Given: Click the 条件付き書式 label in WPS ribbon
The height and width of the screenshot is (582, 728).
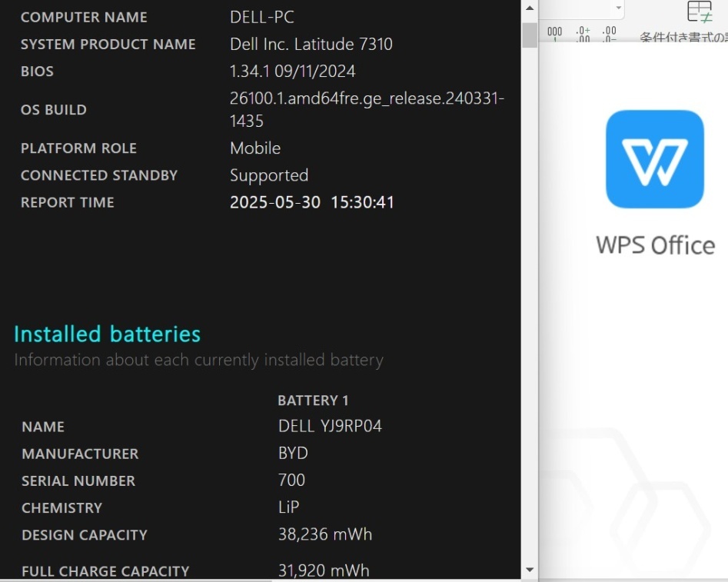Looking at the screenshot, I should click(683, 37).
